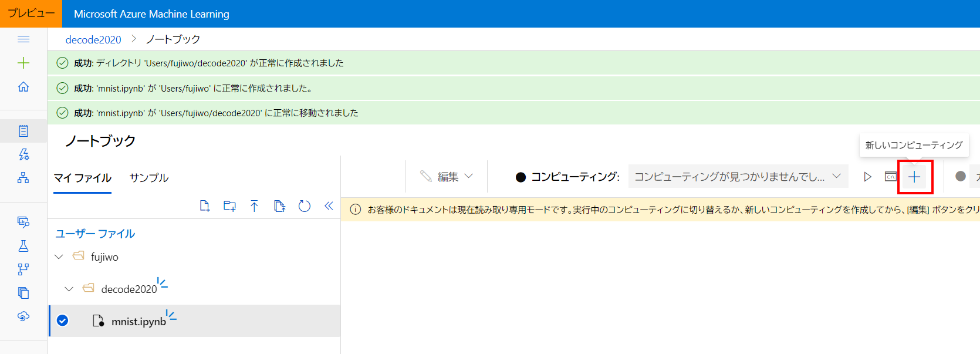Open the compute selection dropdown
This screenshot has height=354, width=980.
click(738, 176)
